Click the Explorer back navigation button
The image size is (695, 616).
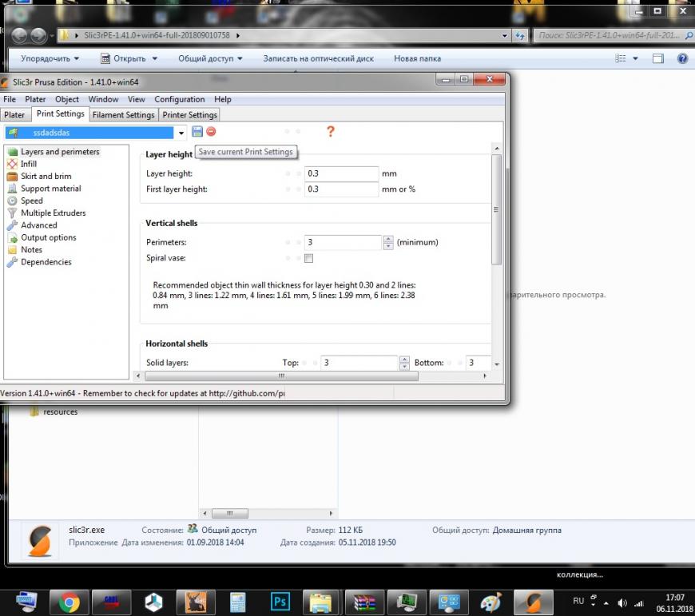(x=19, y=35)
